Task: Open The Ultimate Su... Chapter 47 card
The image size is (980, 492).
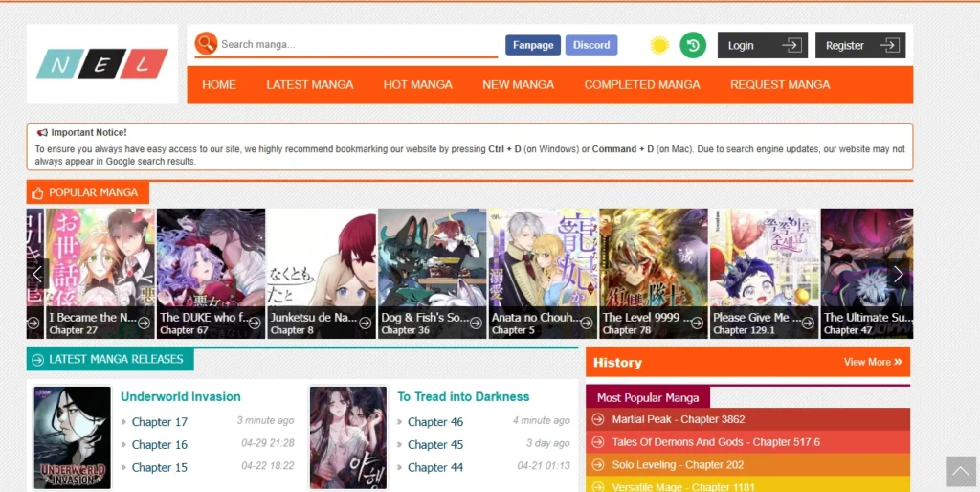Action: (867, 274)
